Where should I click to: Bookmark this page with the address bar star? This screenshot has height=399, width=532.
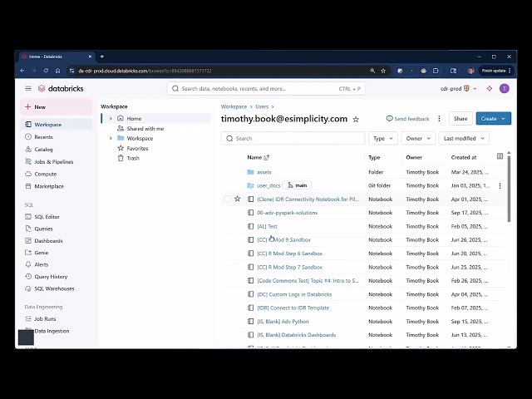point(383,71)
